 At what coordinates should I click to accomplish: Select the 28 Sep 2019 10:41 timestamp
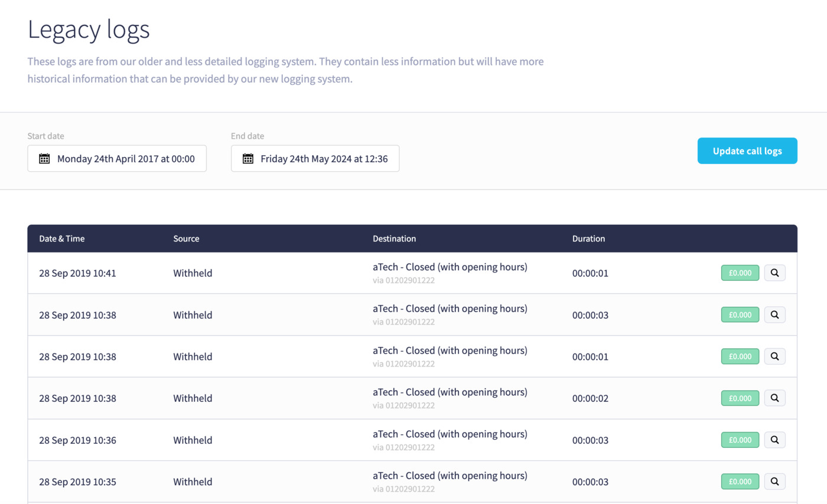pyautogui.click(x=77, y=273)
